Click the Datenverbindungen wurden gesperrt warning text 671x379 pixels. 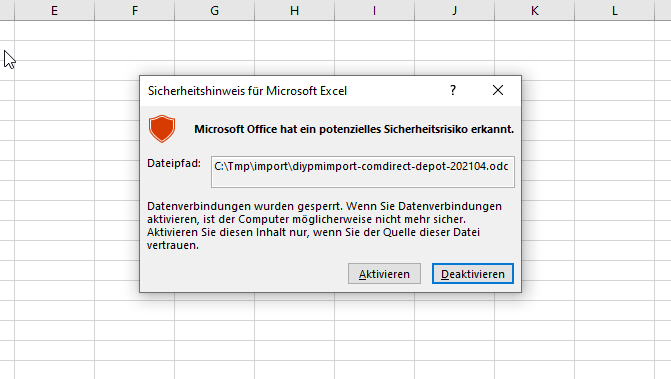coord(324,225)
